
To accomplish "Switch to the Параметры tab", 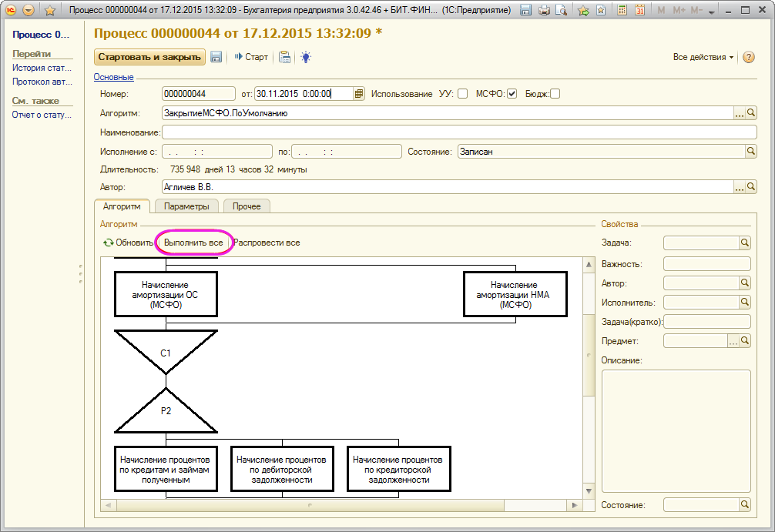I will pyautogui.click(x=186, y=206).
